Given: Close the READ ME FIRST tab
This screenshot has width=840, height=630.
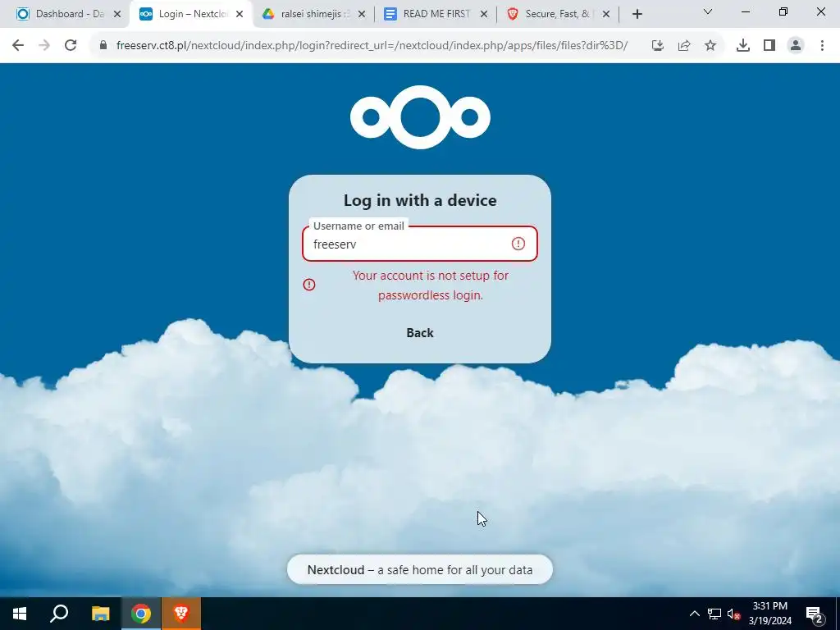Looking at the screenshot, I should pyautogui.click(x=484, y=15).
